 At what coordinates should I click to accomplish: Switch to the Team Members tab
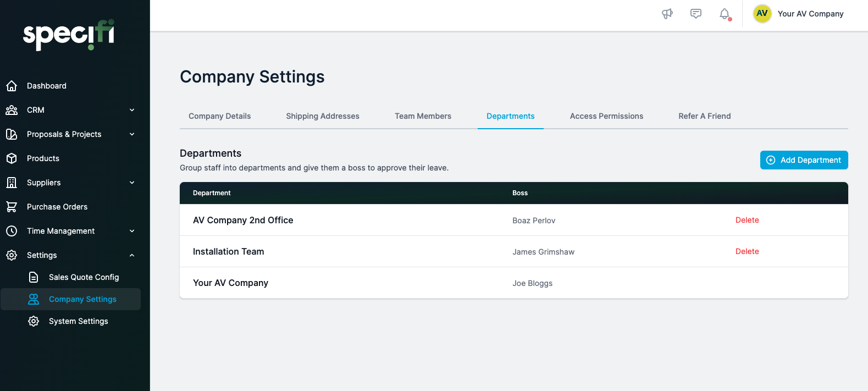click(423, 116)
